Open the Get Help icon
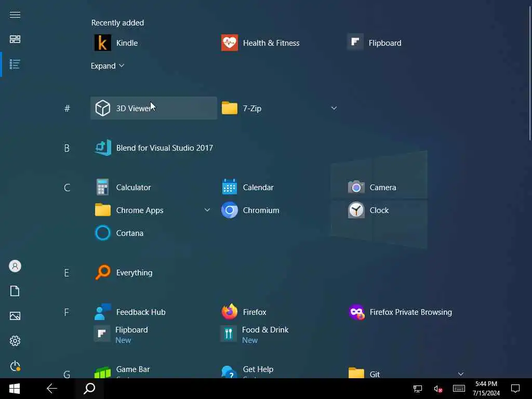This screenshot has width=532, height=399. pyautogui.click(x=229, y=372)
